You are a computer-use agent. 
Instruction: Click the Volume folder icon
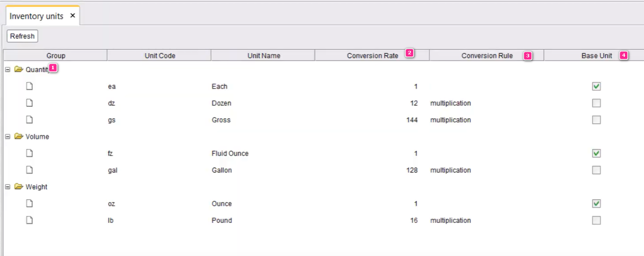click(x=19, y=136)
